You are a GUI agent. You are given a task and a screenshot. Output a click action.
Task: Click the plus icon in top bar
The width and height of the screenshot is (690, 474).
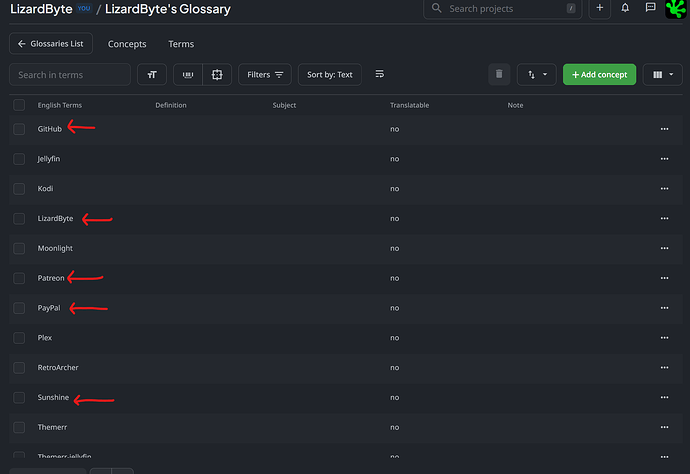coord(599,8)
